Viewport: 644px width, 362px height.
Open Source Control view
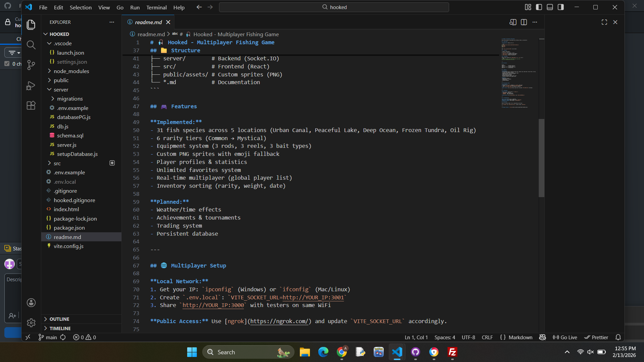click(31, 65)
